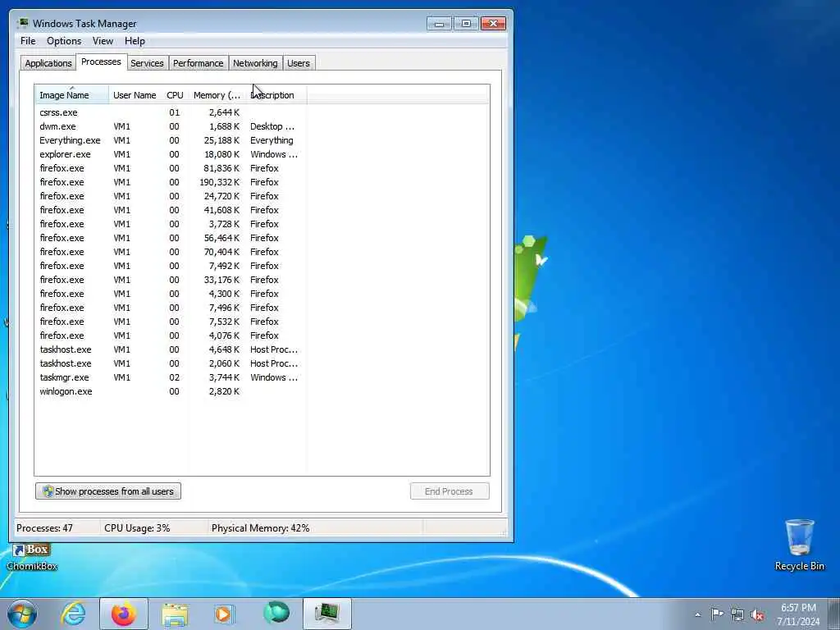Image resolution: width=840 pixels, height=630 pixels.
Task: Select the Processes tab
Action: pyautogui.click(x=101, y=62)
